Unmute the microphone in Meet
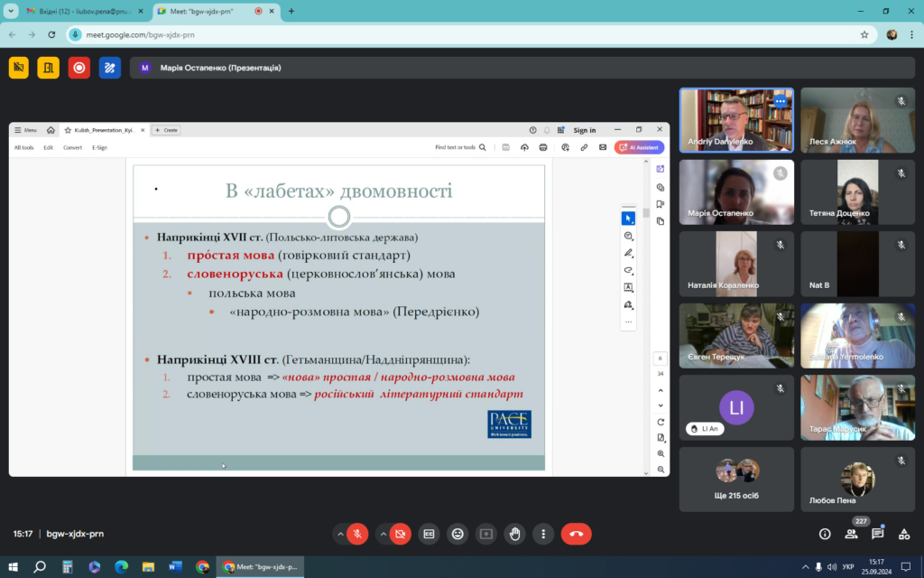 point(357,534)
